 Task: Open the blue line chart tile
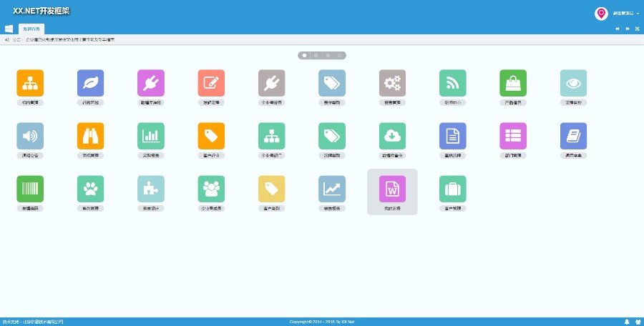pyautogui.click(x=332, y=189)
